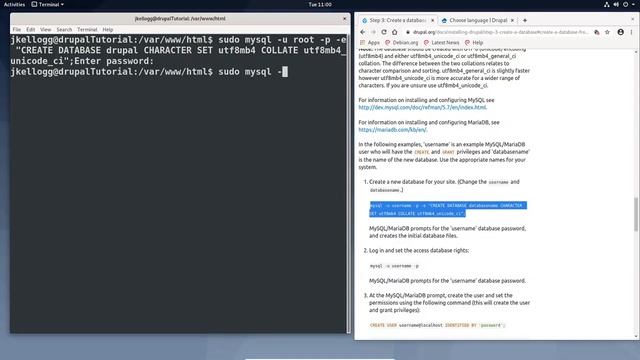Click the 'mysql -u username -p' code snippet

pos(394,266)
